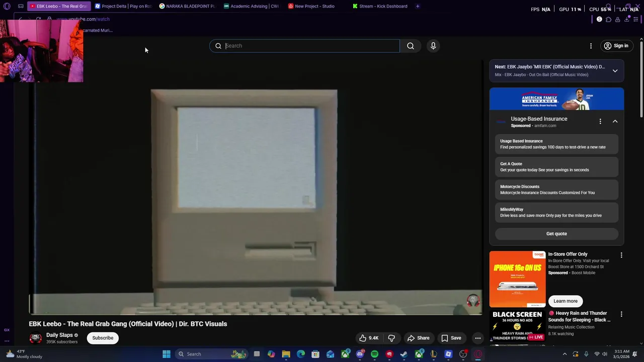Open Daily Slaps channel name link

[59, 335]
